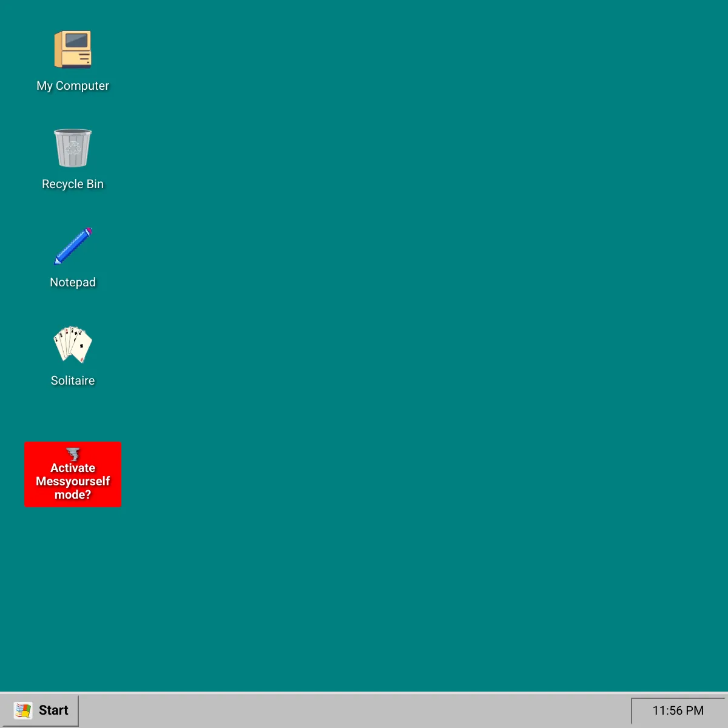
Task: Click "Activate Messyourself mode?" text
Action: point(73,481)
